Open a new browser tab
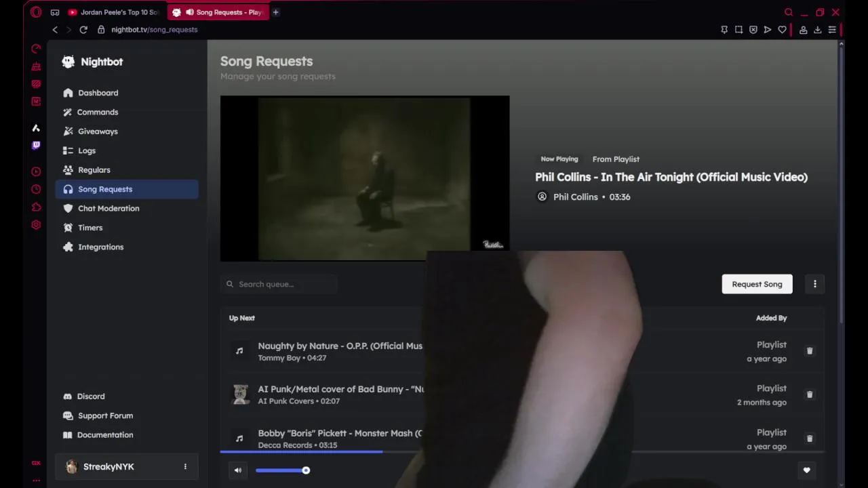 pos(275,12)
